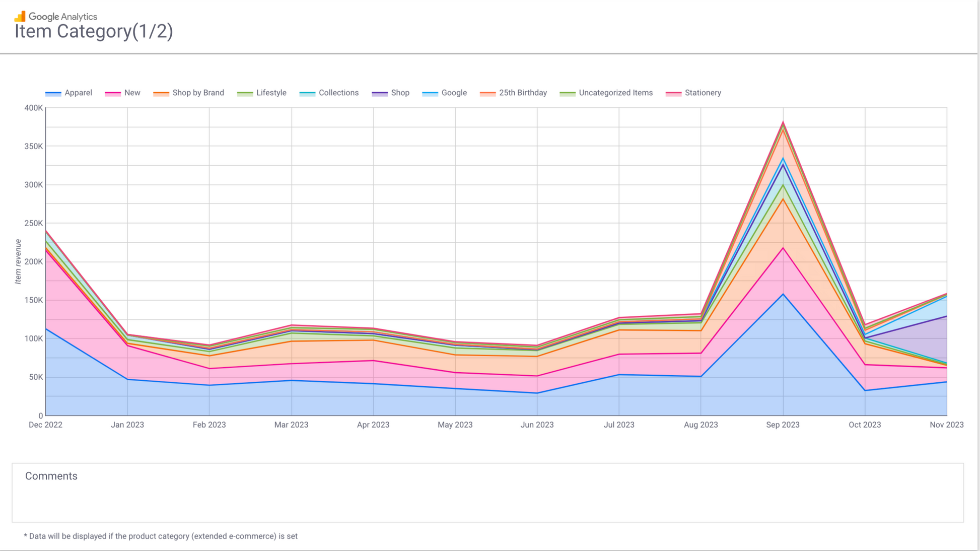The image size is (980, 551).
Task: Click the Dec 2022 axis label
Action: point(45,425)
